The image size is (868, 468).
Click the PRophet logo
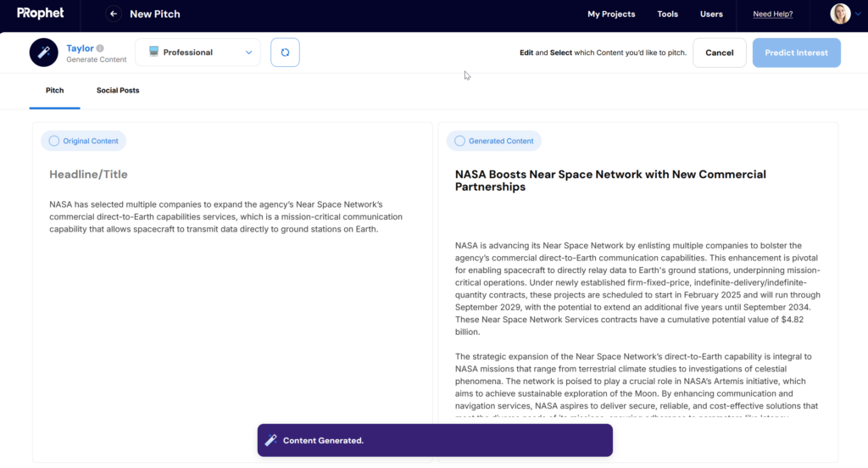[41, 14]
